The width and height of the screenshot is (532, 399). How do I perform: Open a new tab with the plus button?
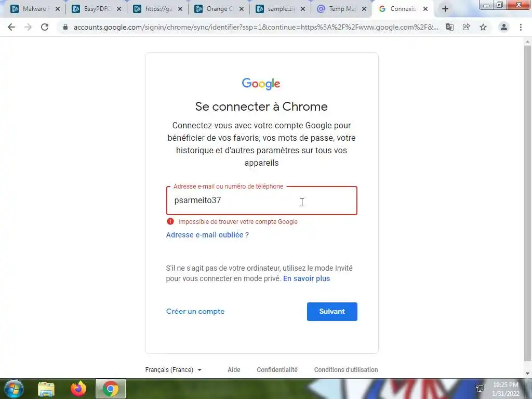pos(445,9)
